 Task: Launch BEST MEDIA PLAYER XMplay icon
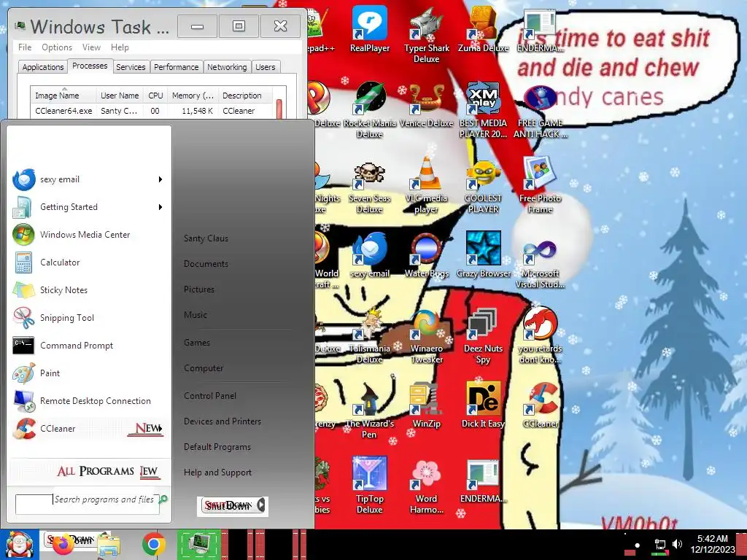point(483,110)
